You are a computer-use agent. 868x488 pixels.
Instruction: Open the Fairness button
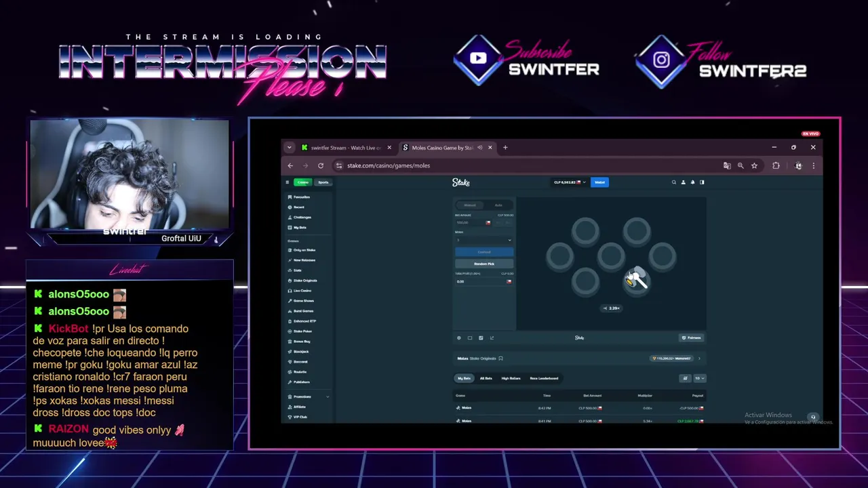pos(691,338)
